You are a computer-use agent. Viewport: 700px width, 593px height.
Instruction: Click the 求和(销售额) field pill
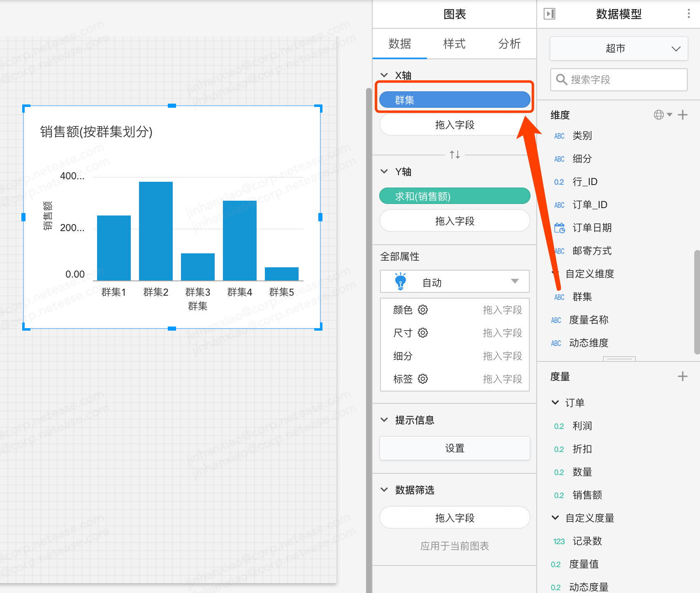454,196
